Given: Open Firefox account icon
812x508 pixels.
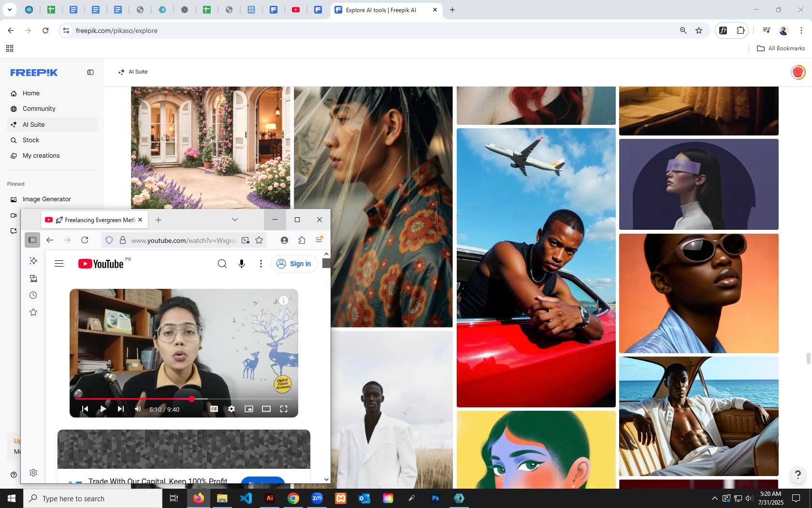Looking at the screenshot, I should pos(284,240).
